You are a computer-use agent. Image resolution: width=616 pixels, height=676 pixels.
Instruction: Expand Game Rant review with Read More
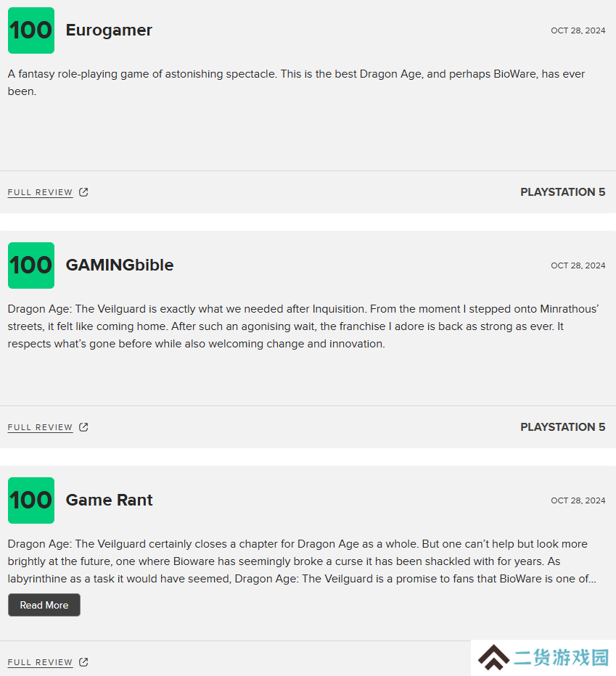click(44, 605)
